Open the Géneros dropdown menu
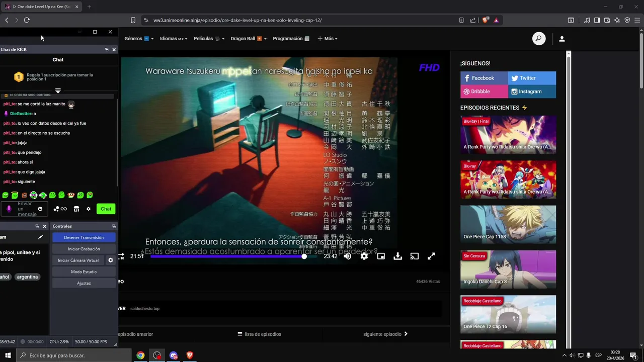 (x=139, y=39)
